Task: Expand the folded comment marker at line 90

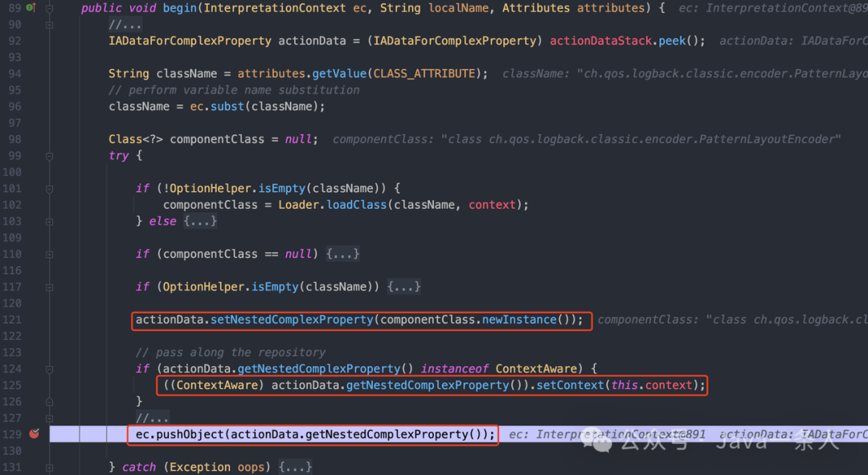Action: [49, 25]
